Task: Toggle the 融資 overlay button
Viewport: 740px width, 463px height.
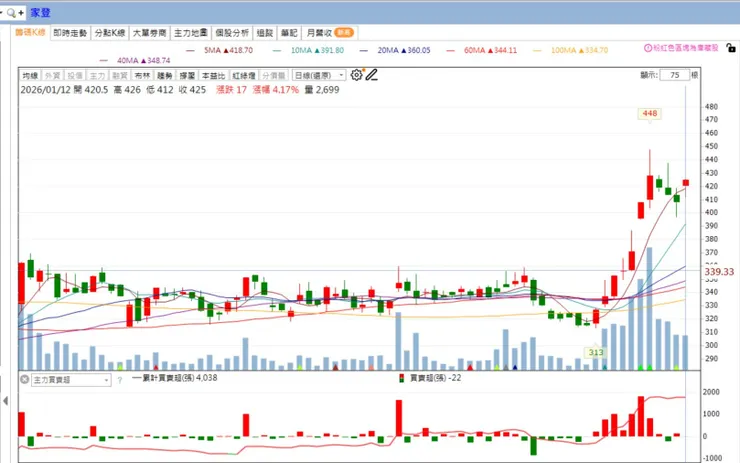Action: [119, 76]
